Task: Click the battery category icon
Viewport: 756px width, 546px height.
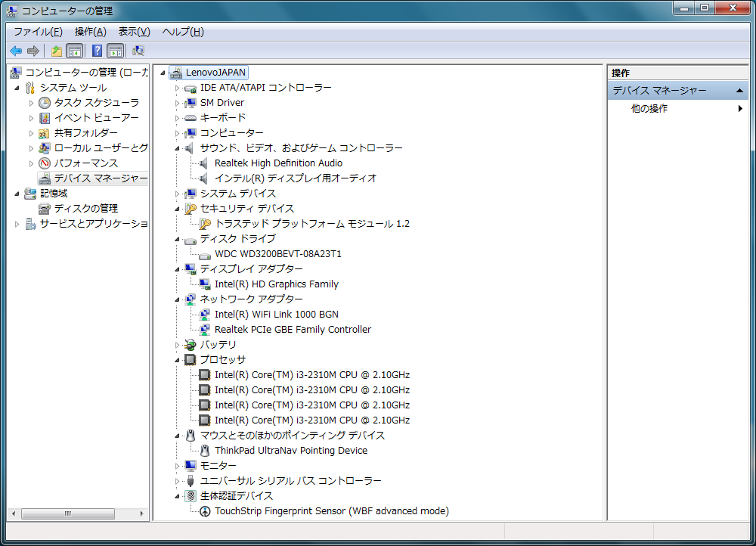Action: click(191, 345)
